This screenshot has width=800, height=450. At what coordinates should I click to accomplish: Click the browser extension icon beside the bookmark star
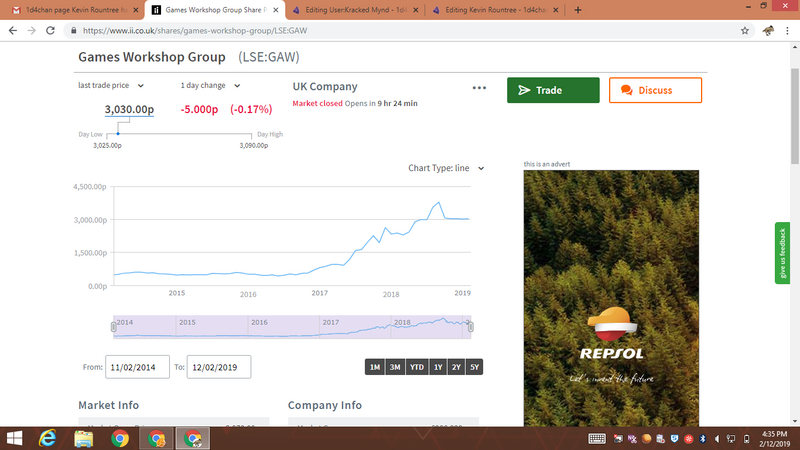click(x=768, y=31)
